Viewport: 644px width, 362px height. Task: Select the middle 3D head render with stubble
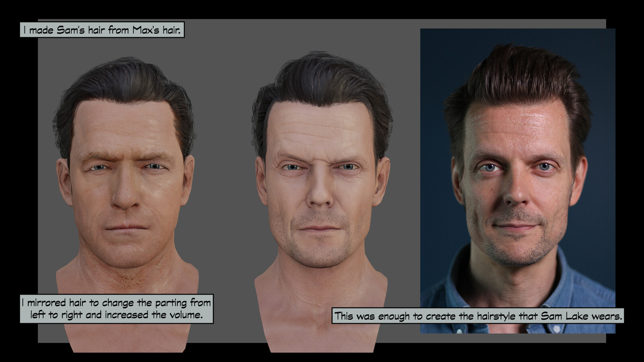pos(321,202)
